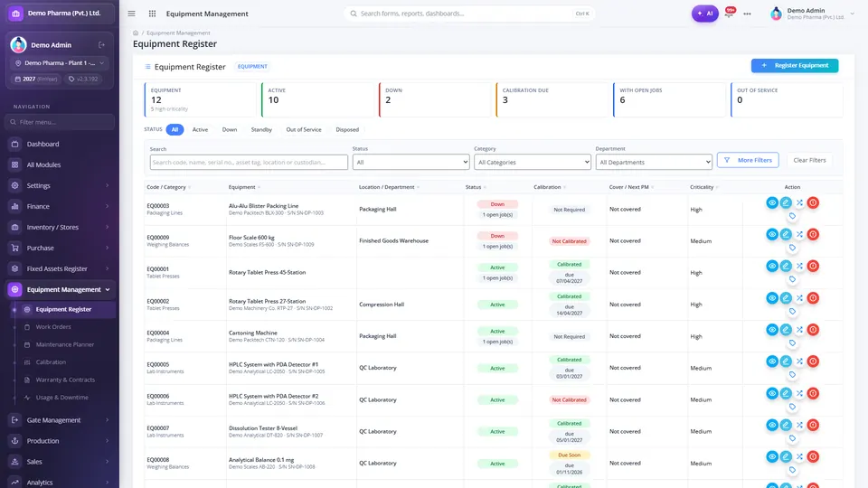Viewport: 868px width, 488px height.
Task: Click the Register Equipment button
Action: pyautogui.click(x=795, y=65)
